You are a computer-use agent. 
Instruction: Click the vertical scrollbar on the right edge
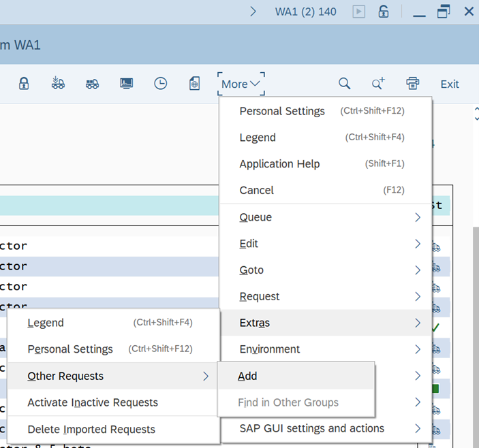coord(476,336)
